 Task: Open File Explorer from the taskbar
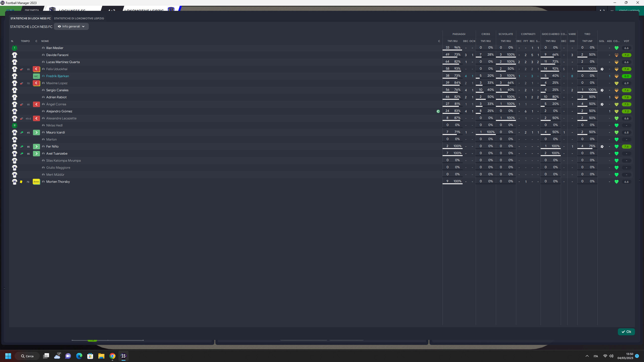pyautogui.click(x=101, y=356)
